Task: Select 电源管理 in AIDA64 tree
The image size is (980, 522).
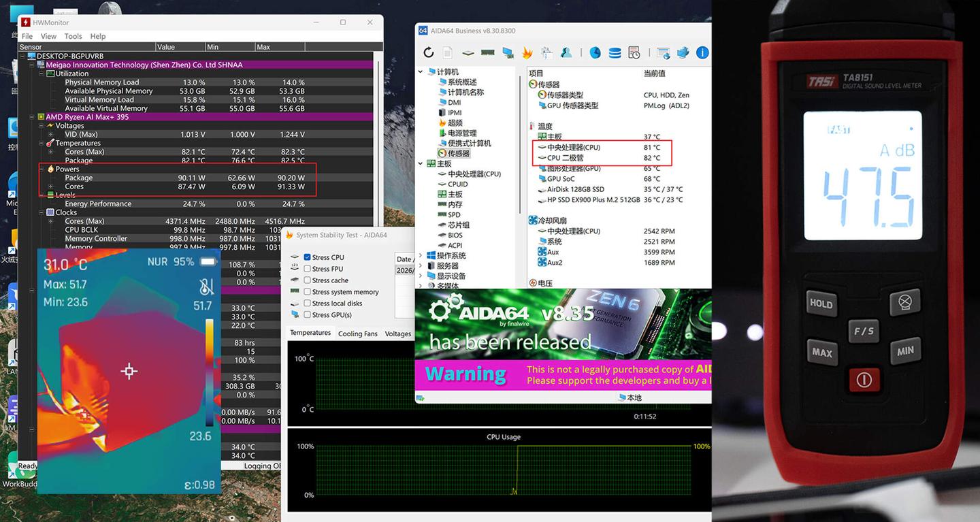Action: pos(457,133)
